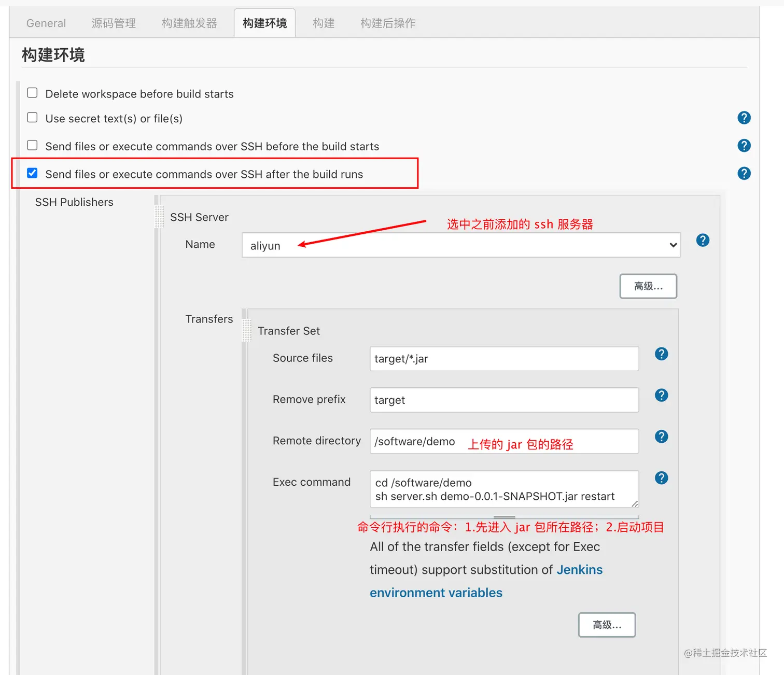This screenshot has width=784, height=675.
Task: Show help for Exec command field
Action: (x=661, y=478)
